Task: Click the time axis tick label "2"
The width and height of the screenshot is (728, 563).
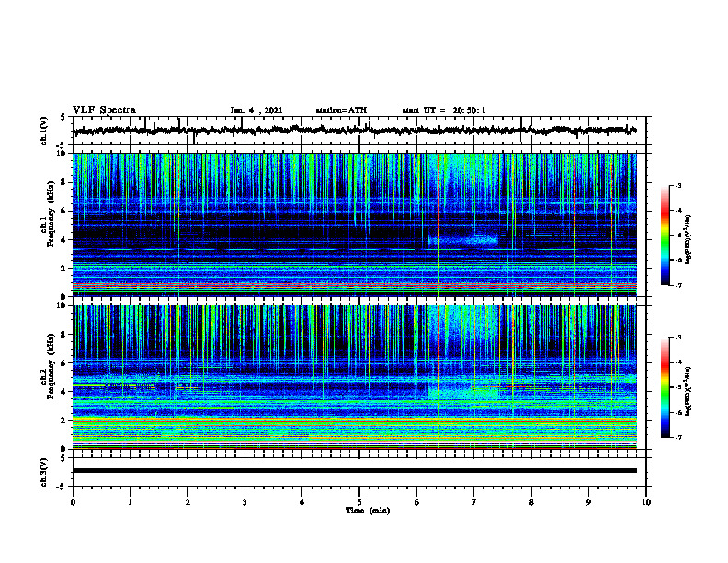Action: [188, 502]
